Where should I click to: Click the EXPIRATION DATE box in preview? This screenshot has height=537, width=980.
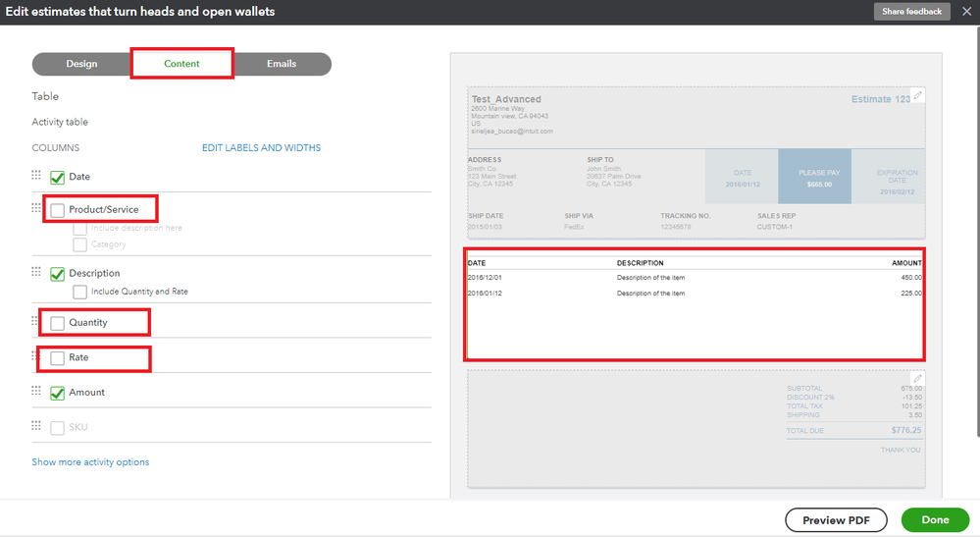tap(888, 177)
